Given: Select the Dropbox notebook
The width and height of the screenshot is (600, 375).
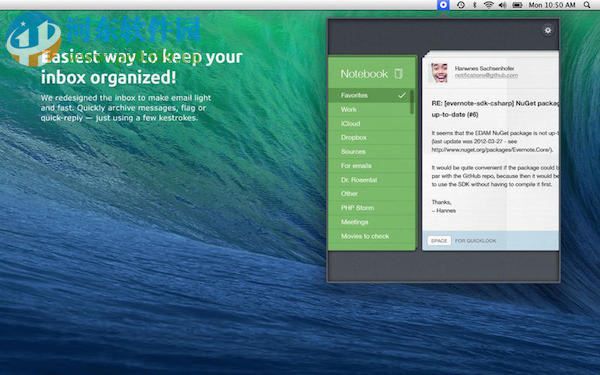Looking at the screenshot, I should pyautogui.click(x=372, y=137).
